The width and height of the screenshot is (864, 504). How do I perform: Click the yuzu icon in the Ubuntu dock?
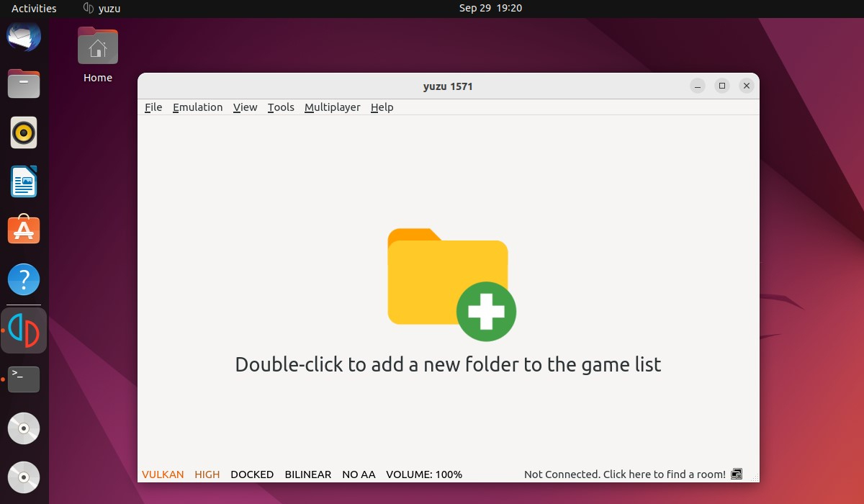24,330
